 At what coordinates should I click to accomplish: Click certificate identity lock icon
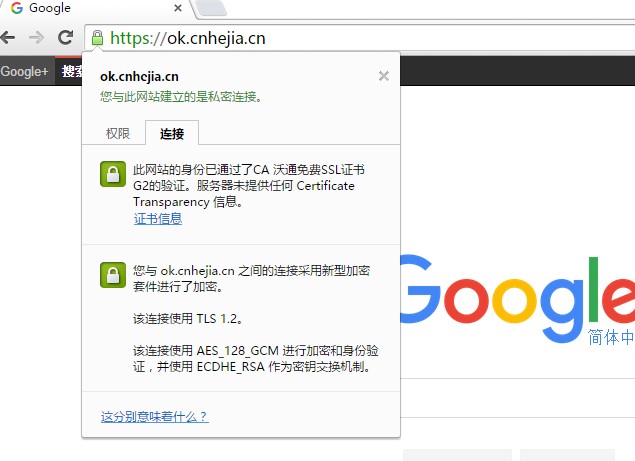tap(113, 174)
